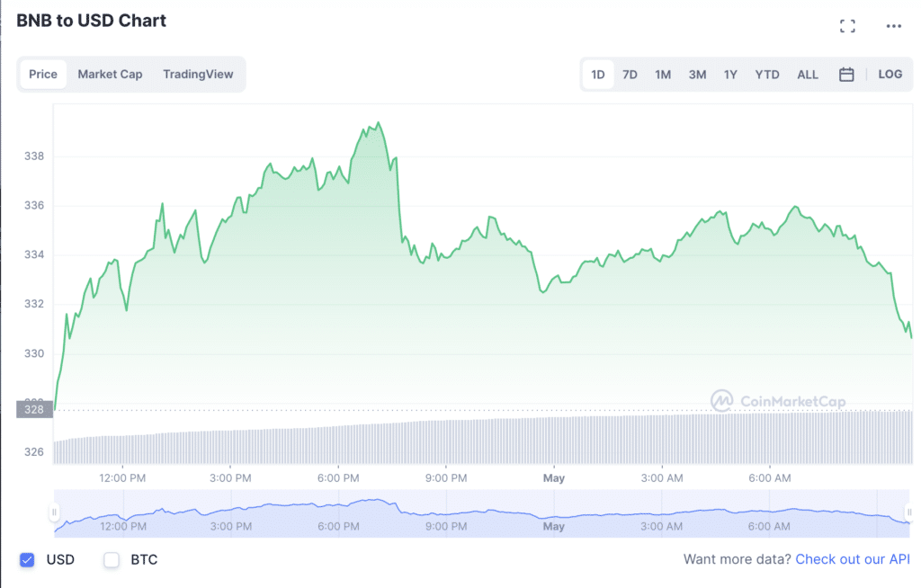
Task: Select the ALL time range
Action: (x=808, y=75)
